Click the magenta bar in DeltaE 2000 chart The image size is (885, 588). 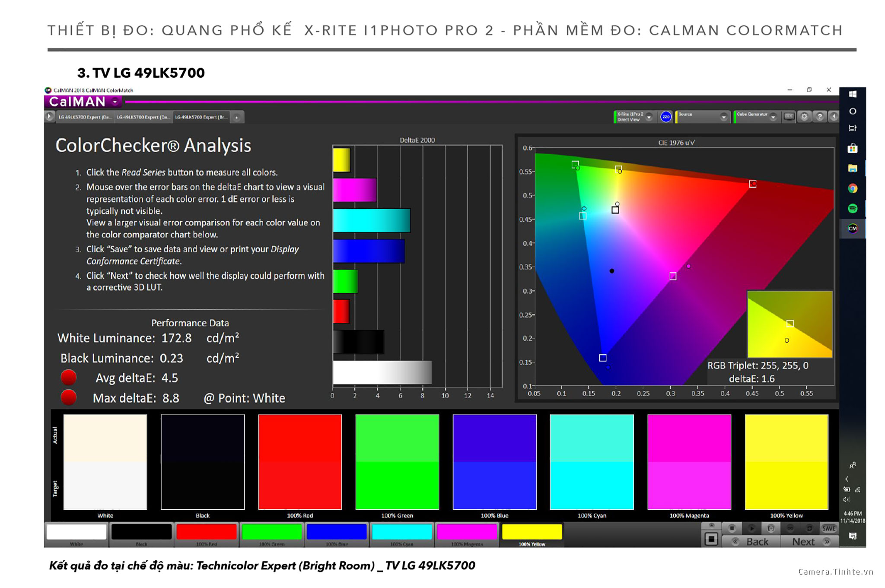[x=355, y=190]
